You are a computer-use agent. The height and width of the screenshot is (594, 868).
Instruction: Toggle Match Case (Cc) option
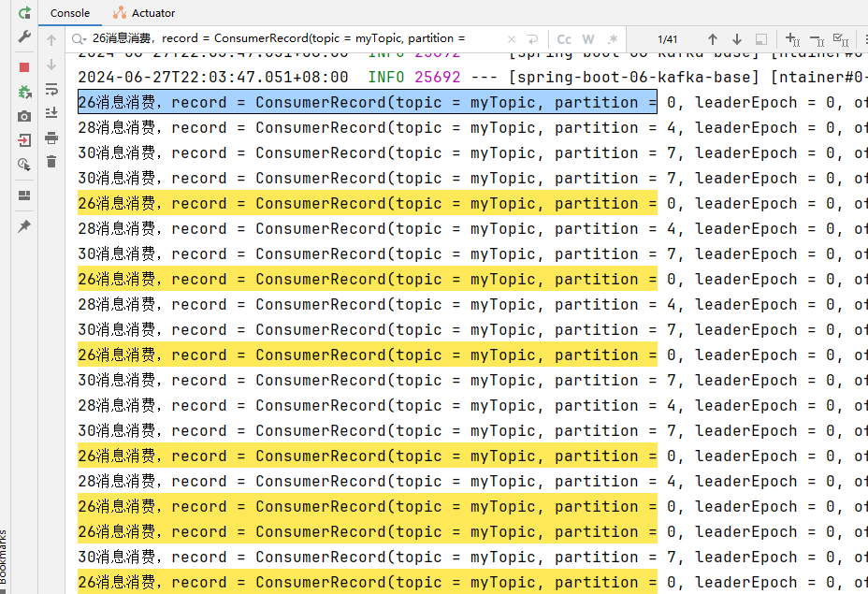click(x=564, y=39)
